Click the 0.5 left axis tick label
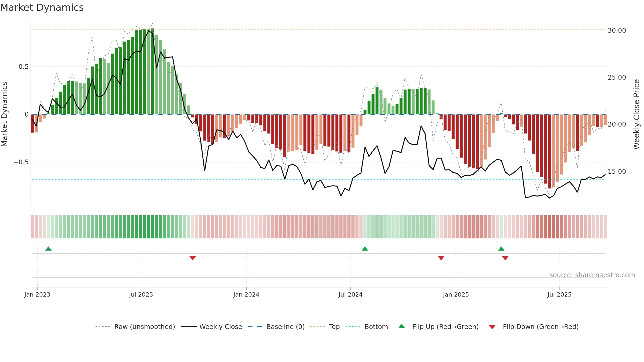This screenshot has height=362, width=644. click(x=24, y=67)
